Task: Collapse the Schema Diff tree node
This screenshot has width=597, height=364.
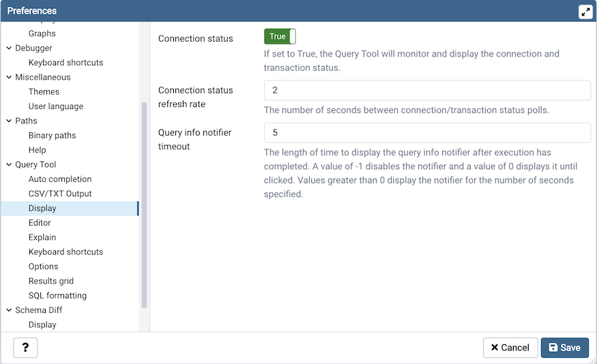Action: (x=9, y=310)
